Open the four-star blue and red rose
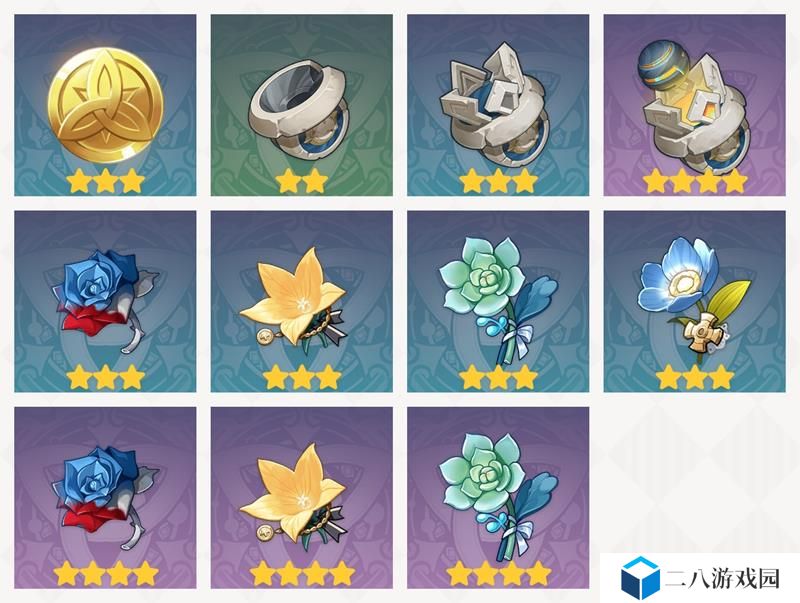 click(x=105, y=498)
